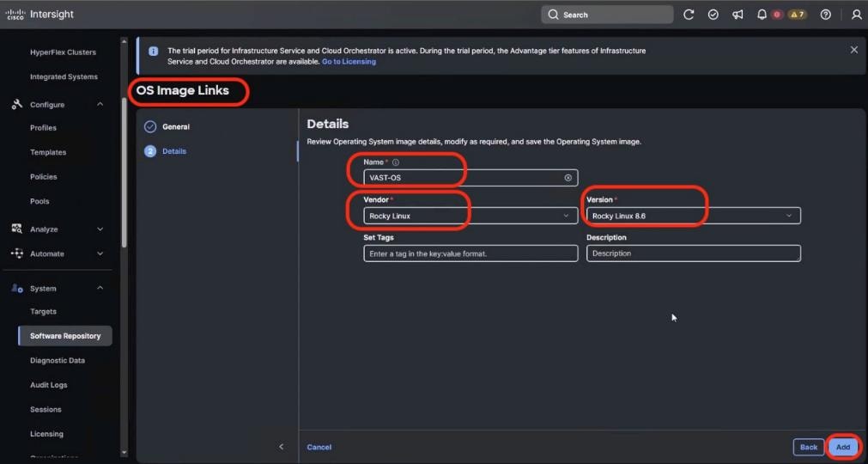Click the Cisco Intersight logo

tap(39, 15)
